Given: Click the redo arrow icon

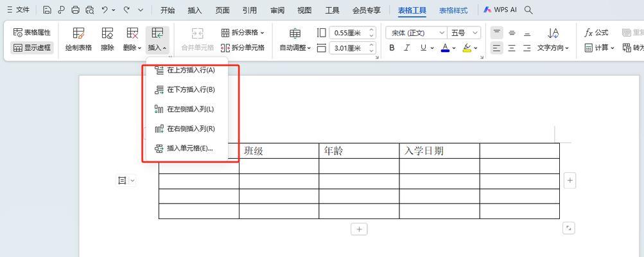Looking at the screenshot, I should (x=126, y=10).
